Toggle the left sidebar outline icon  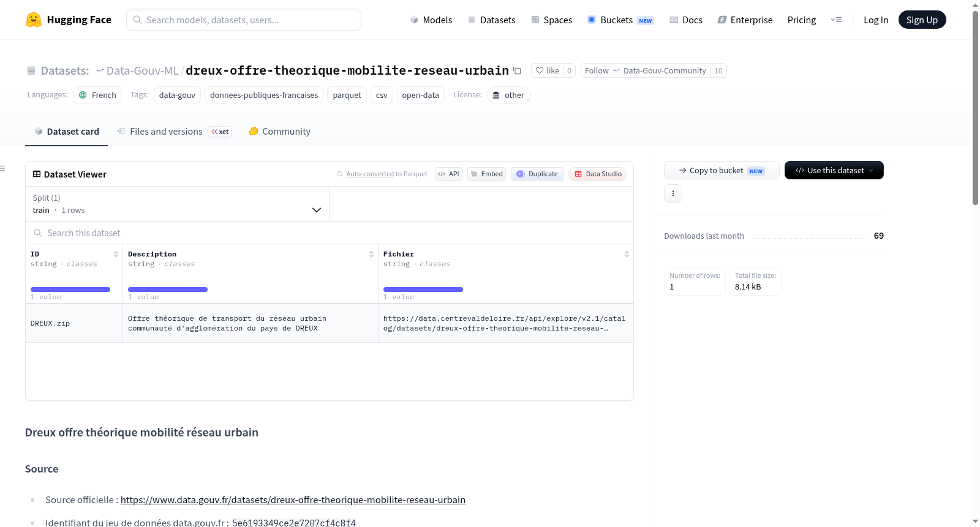click(x=3, y=168)
